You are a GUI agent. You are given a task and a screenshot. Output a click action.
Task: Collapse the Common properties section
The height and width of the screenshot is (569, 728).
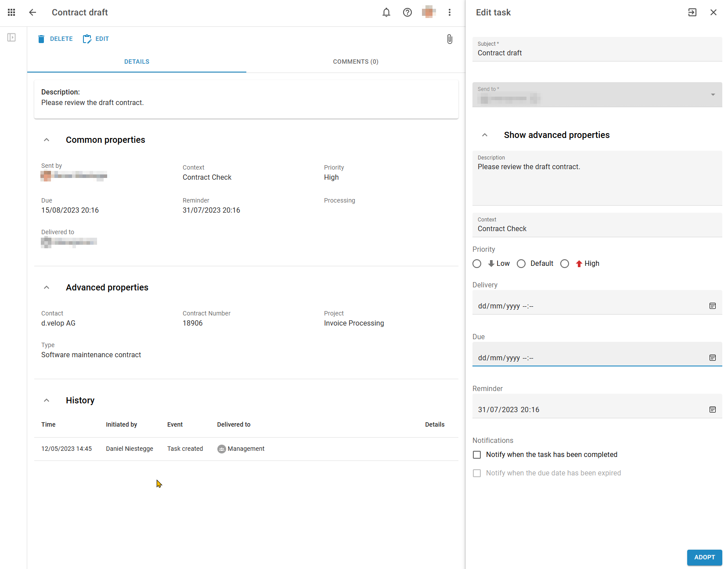(x=47, y=139)
